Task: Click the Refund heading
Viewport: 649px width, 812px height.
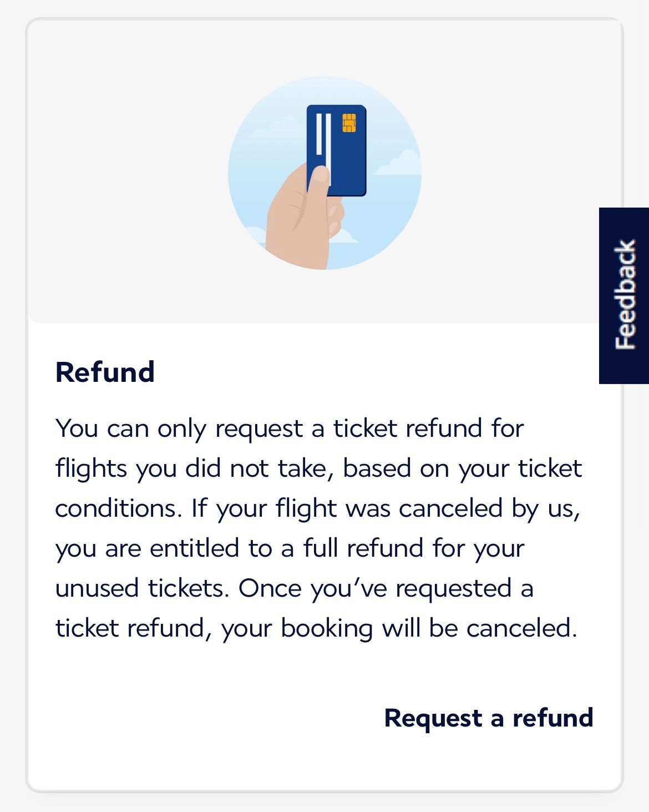Action: click(105, 372)
